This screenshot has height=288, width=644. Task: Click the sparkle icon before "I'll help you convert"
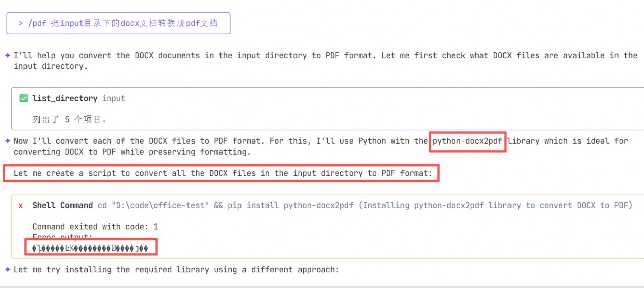pos(8,55)
